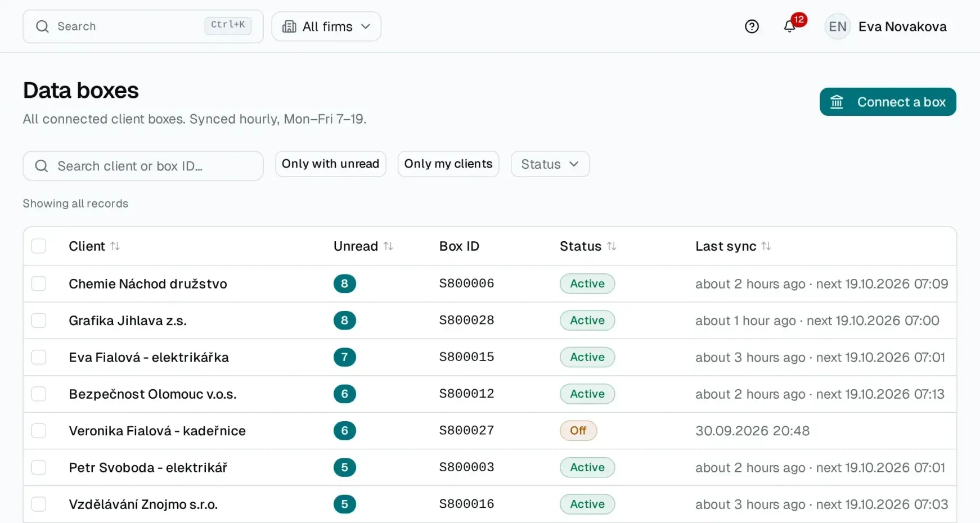Expand the Status filter dropdown

[x=550, y=164]
